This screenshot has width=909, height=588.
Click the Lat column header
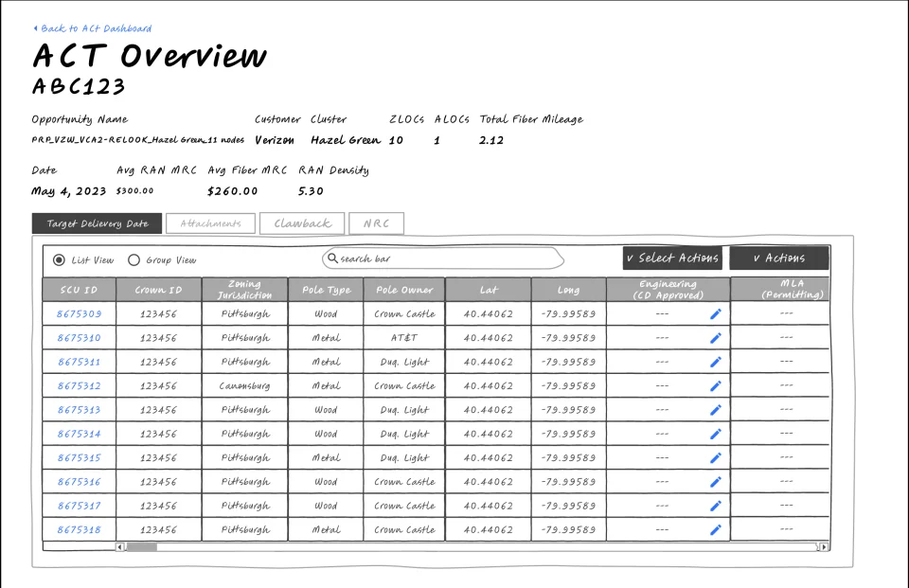tap(489, 290)
